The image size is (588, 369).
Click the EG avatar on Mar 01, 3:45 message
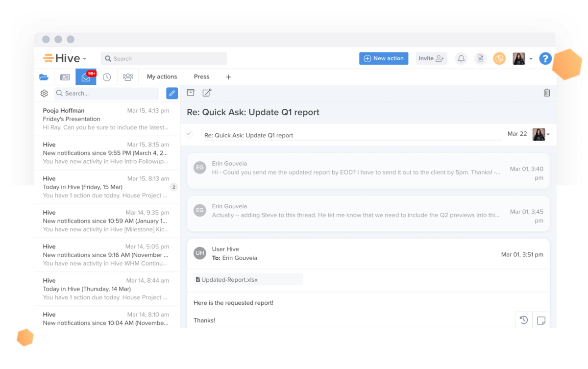pos(199,211)
